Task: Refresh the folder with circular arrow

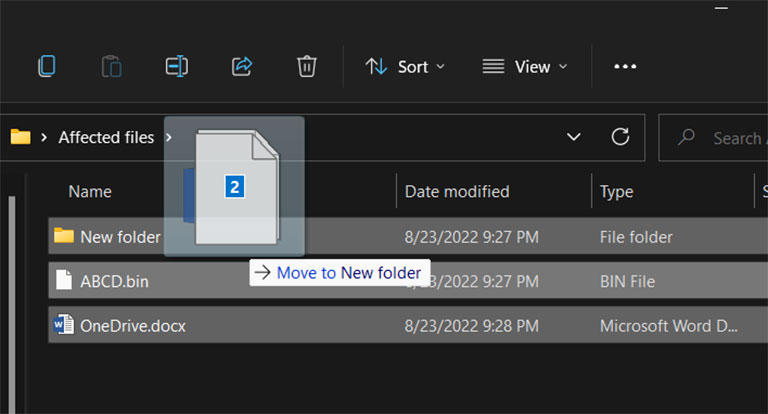Action: [620, 137]
